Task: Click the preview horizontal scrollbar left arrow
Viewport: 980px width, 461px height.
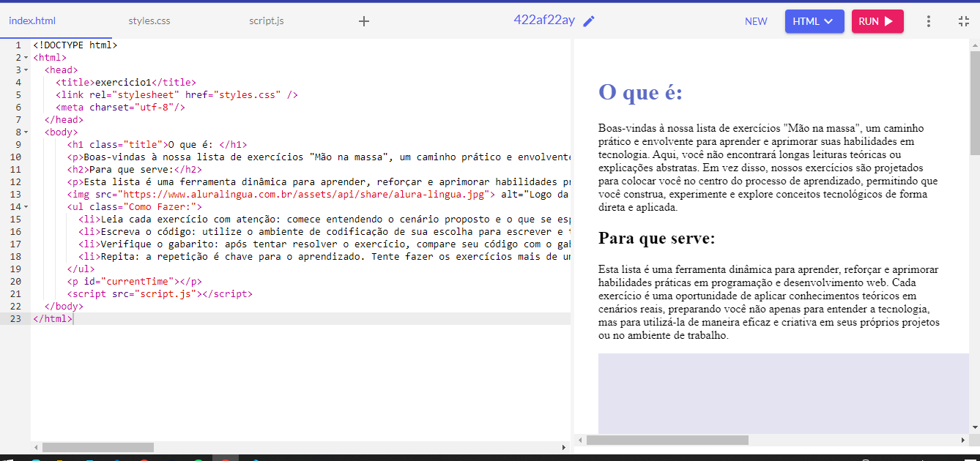Action: (x=580, y=440)
